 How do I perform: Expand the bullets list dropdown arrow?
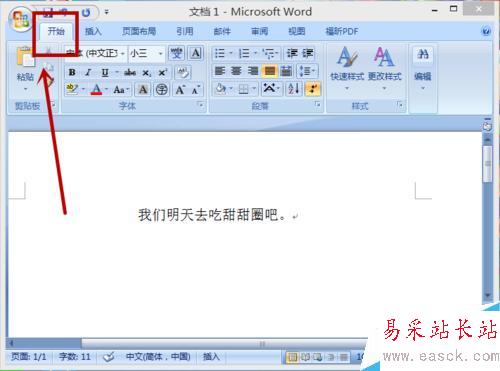click(x=230, y=53)
